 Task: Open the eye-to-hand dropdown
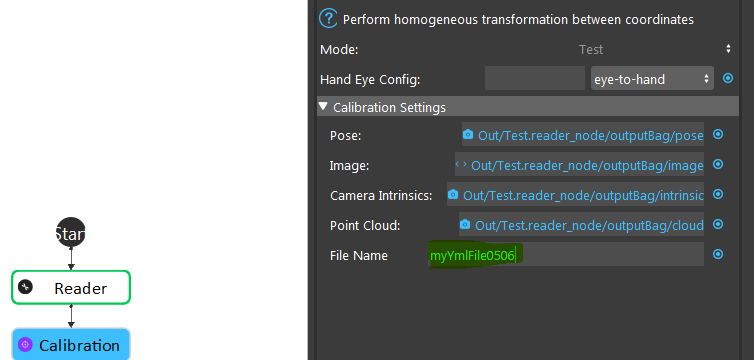point(652,78)
